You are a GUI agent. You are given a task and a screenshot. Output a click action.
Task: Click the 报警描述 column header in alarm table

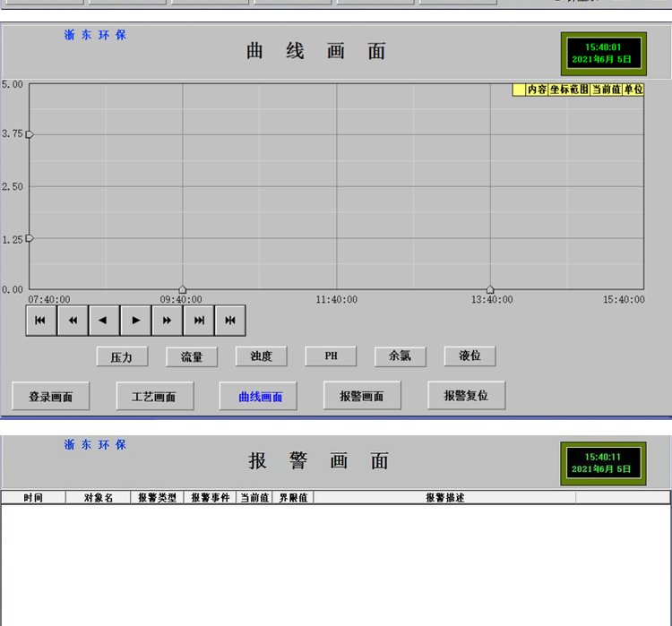pyautogui.click(x=444, y=497)
